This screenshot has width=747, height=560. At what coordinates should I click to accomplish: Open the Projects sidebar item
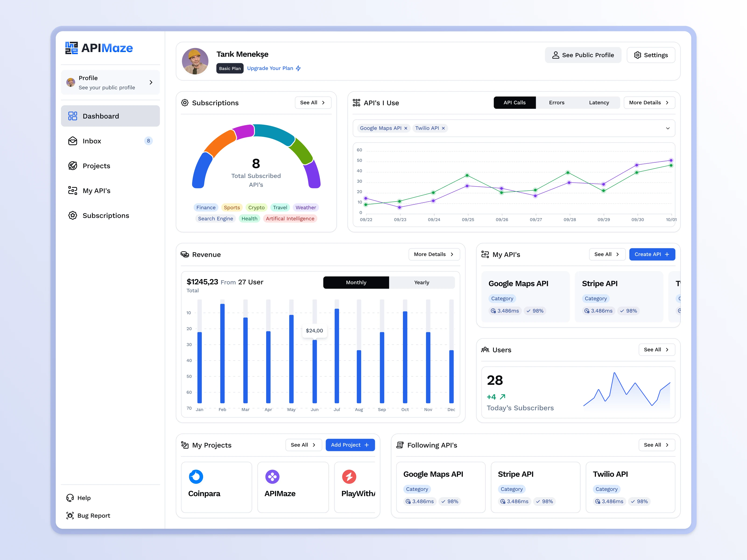tap(96, 166)
